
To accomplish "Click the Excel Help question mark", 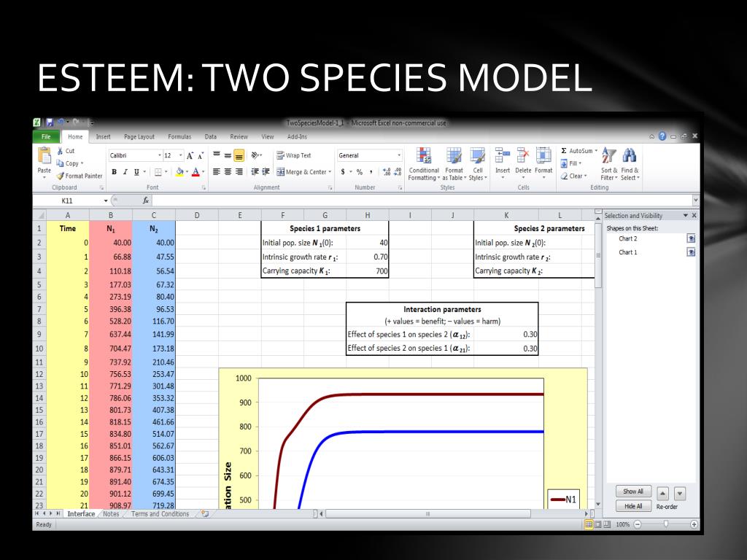I will (662, 136).
